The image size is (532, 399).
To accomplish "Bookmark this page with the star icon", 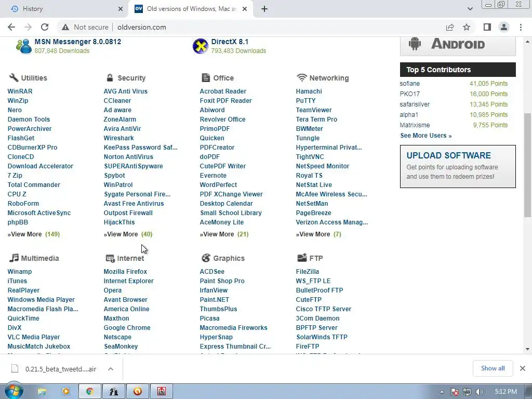I will [467, 27].
